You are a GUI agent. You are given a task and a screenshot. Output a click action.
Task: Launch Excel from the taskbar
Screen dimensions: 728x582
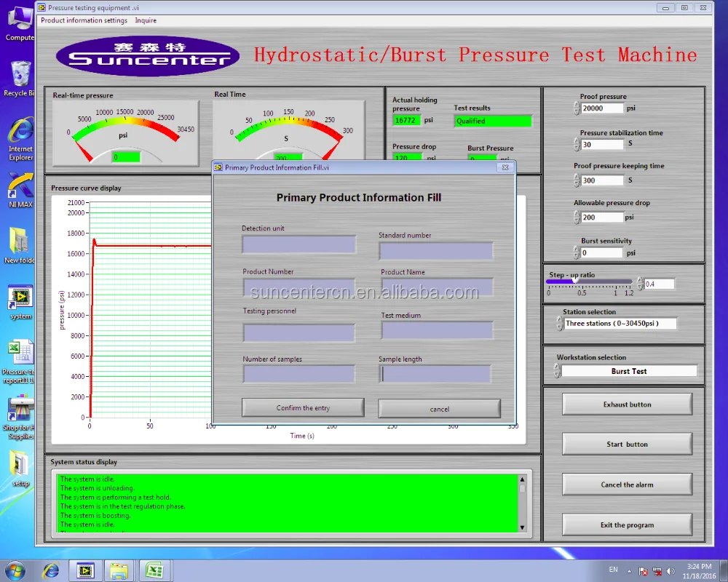pyautogui.click(x=155, y=570)
